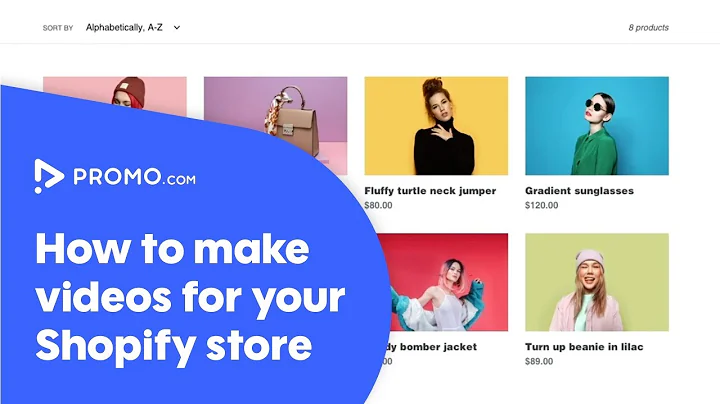Open the Turn up beanie in lilac photo
Viewport: 720px width, 404px height.
click(597, 282)
